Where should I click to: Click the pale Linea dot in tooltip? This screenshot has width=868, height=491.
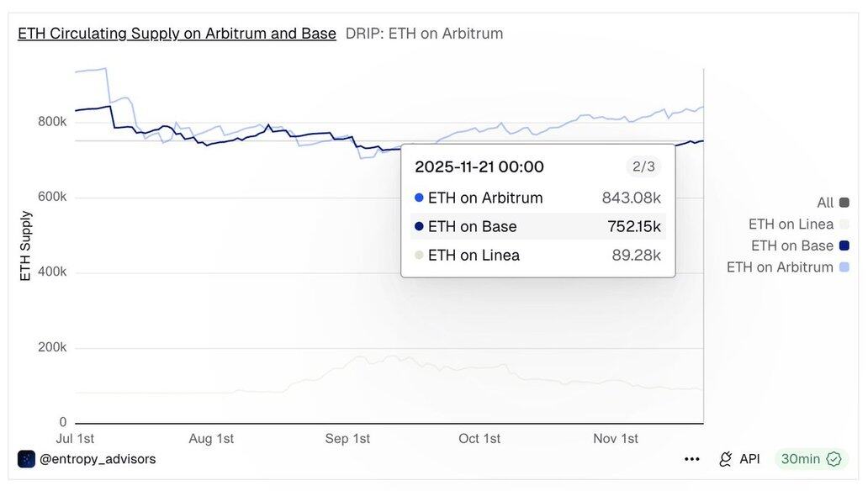pos(419,256)
